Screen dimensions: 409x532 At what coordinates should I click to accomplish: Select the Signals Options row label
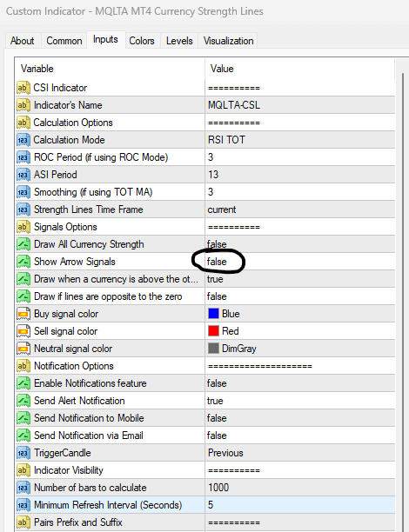tap(65, 227)
